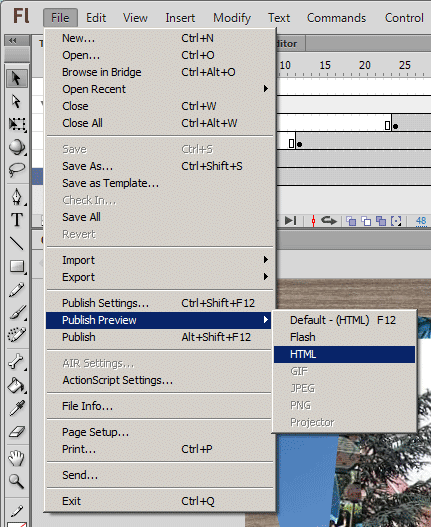Select the Hand tool

click(x=16, y=458)
